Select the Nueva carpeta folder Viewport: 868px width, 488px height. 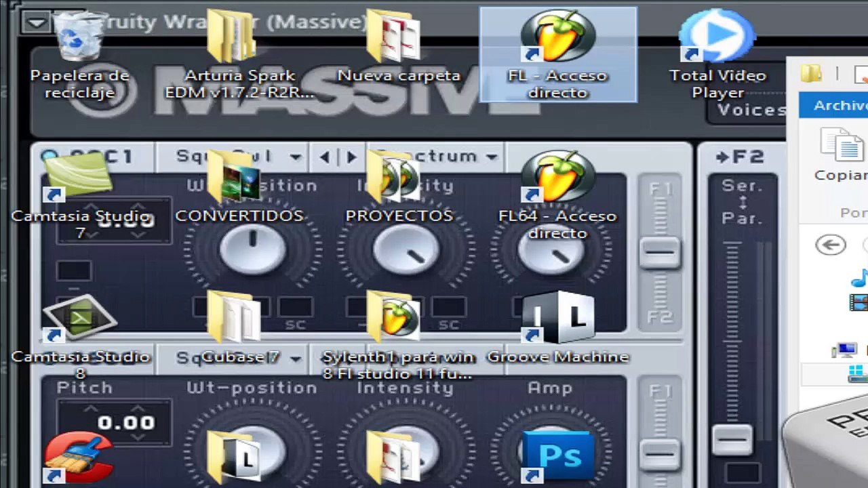[399, 47]
